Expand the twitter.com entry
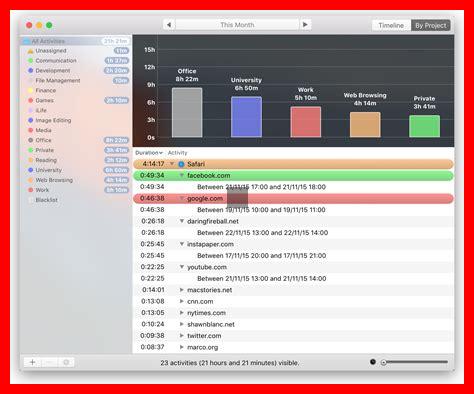 182,335
